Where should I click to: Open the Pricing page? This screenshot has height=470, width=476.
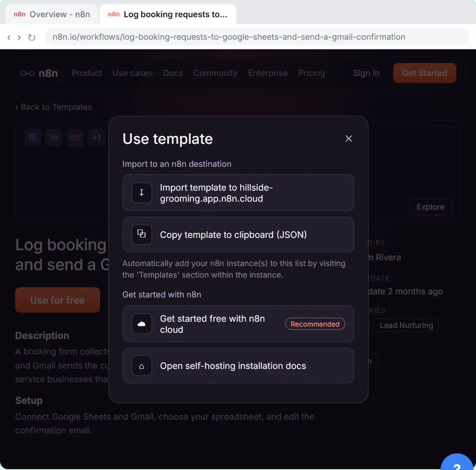pos(311,73)
